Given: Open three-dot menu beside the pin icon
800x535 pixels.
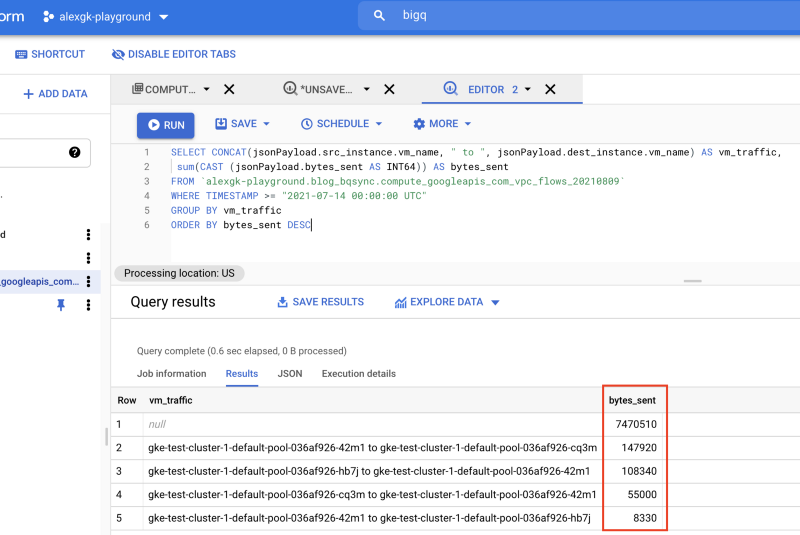Looking at the screenshot, I should pyautogui.click(x=88, y=305).
